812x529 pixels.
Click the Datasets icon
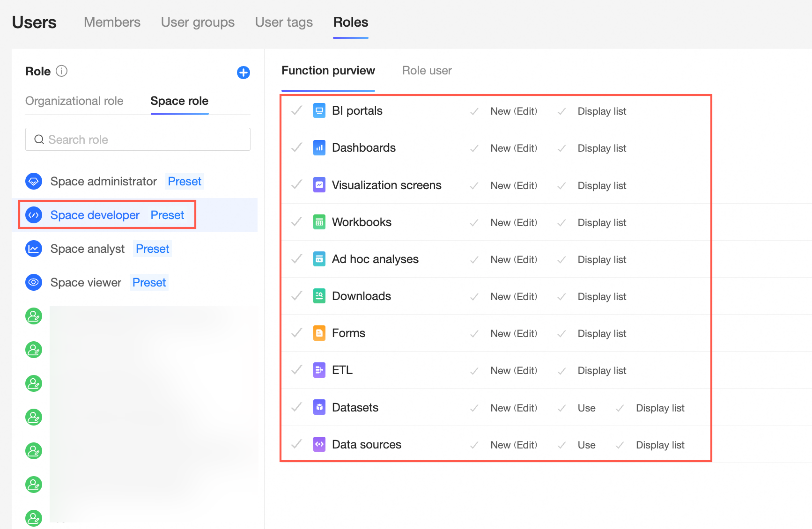point(319,407)
